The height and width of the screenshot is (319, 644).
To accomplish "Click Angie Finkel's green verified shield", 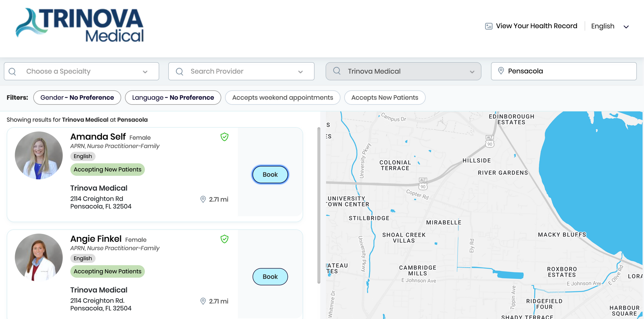I will click(x=224, y=239).
